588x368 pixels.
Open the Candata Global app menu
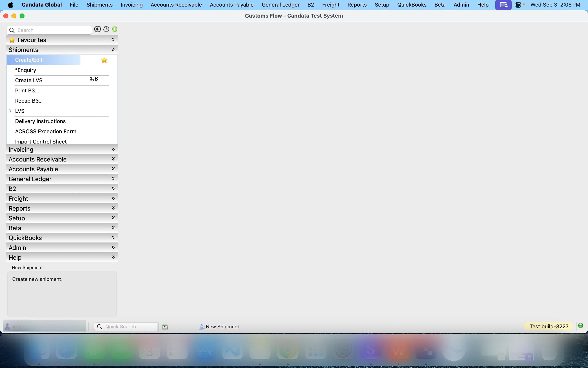[x=42, y=5]
